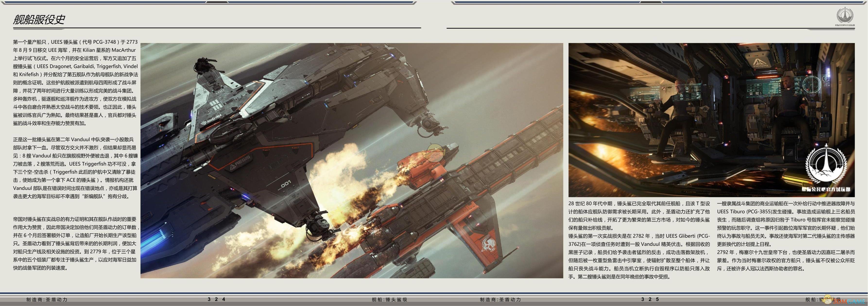Click the red skull emblem on burning ship
The image size is (868, 306).
tap(489, 245)
